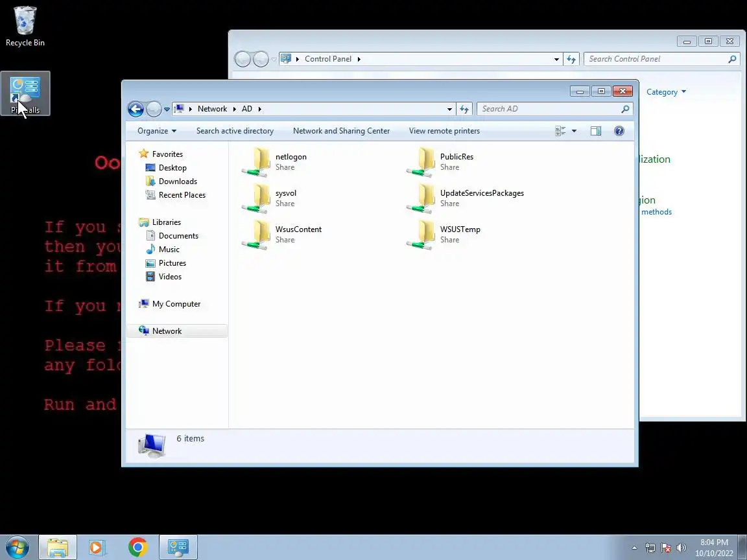Change your view icon in toolbar
Screen dimensions: 747x560
[560, 131]
